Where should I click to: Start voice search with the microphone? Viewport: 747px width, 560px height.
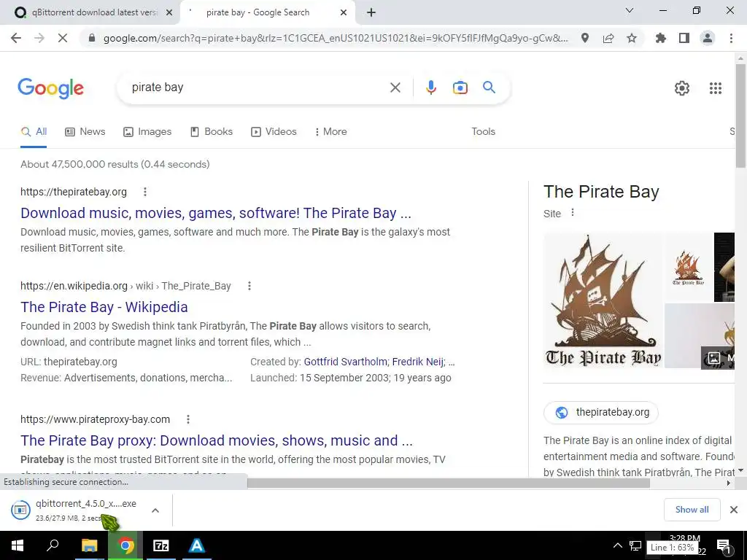tap(431, 87)
